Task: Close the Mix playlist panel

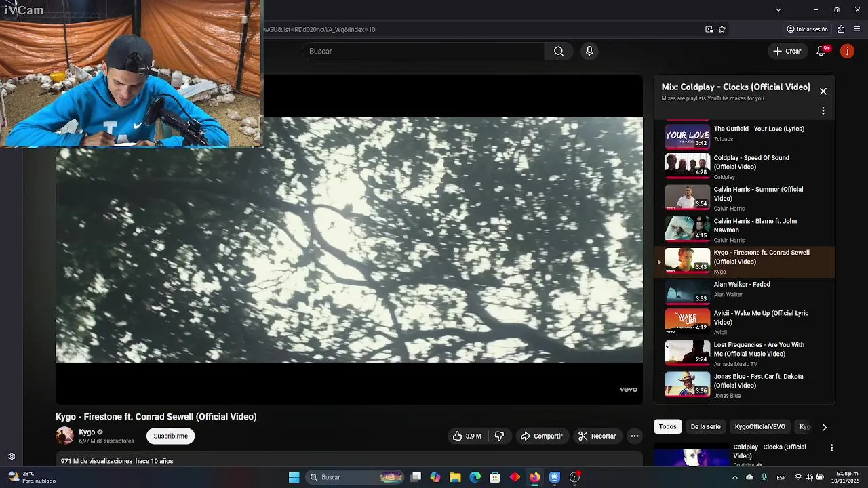Action: coord(823,91)
